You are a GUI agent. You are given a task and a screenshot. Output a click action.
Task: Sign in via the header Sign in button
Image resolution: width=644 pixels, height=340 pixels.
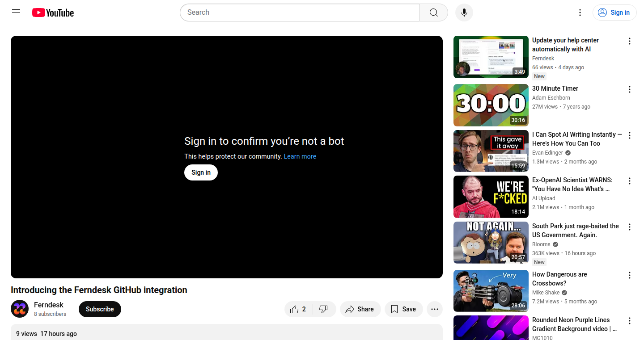click(614, 13)
